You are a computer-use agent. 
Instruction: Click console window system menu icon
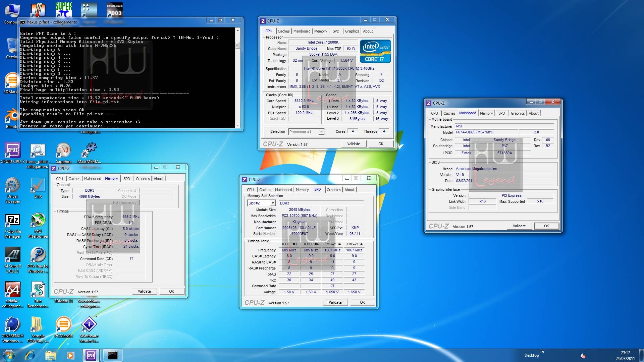(22, 22)
